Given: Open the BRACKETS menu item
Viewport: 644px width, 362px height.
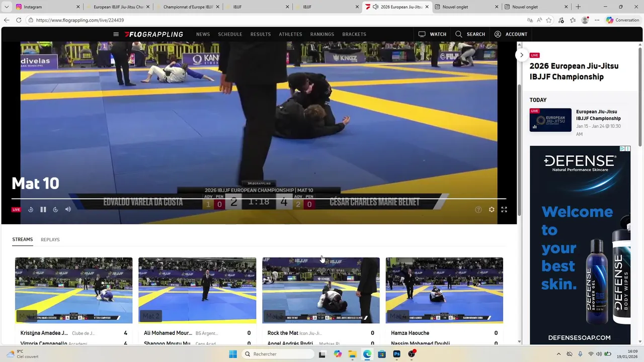Looking at the screenshot, I should [x=354, y=34].
